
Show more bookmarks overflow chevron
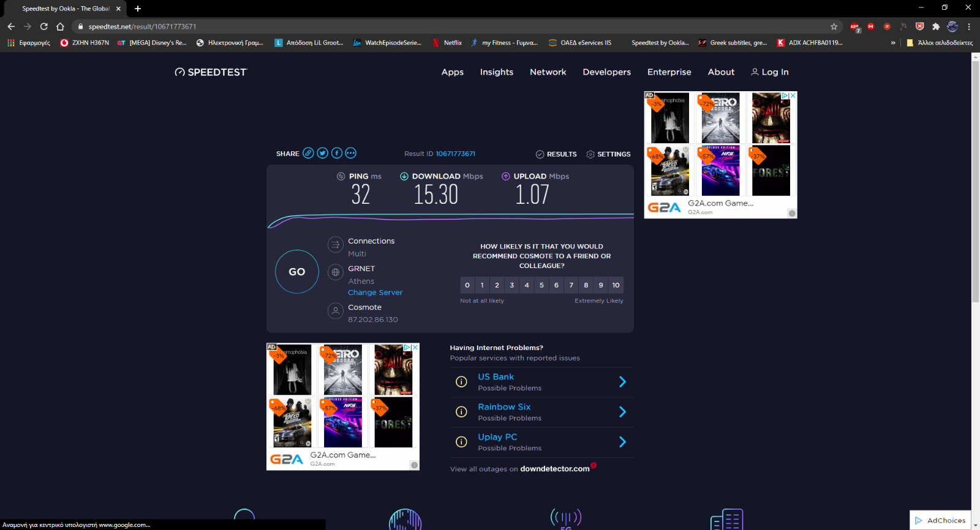coord(893,43)
